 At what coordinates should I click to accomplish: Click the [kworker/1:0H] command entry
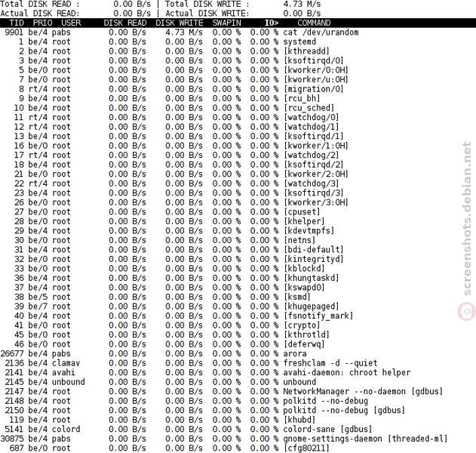tap(316, 146)
